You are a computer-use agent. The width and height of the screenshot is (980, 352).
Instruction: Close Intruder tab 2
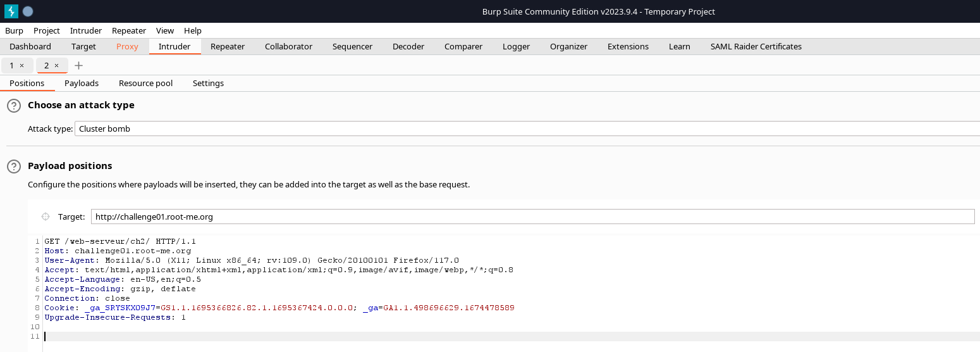point(56,65)
